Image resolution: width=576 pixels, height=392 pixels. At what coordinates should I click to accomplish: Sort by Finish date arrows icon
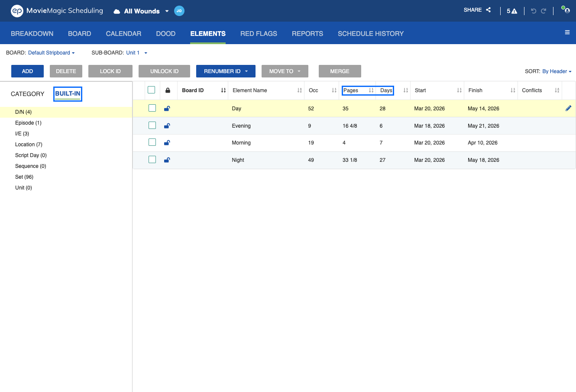click(513, 90)
